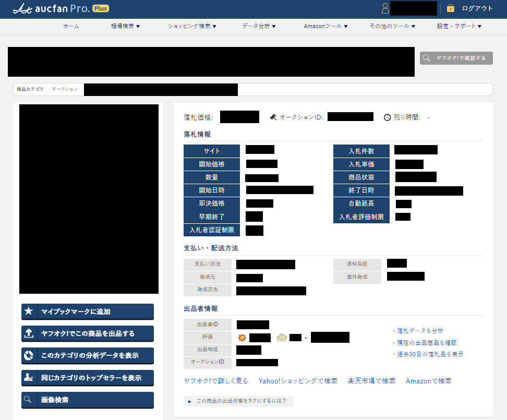This screenshot has width=507, height=420.
Task: Click the 入札者評価制限 label cell
Action: coord(361,217)
